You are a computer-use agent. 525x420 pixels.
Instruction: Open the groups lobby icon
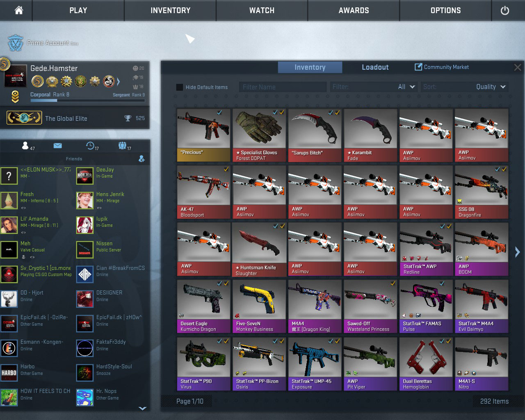(x=122, y=146)
